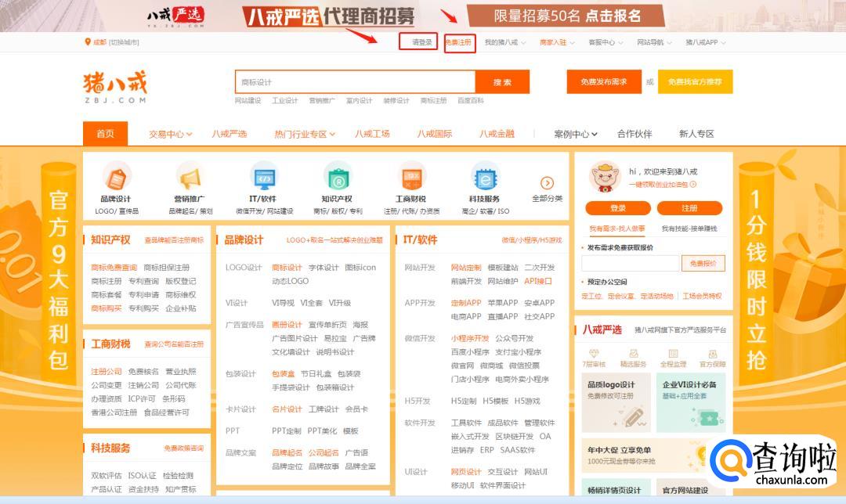Click the 网站建设 hot search keyword
The height and width of the screenshot is (504, 846).
248,101
